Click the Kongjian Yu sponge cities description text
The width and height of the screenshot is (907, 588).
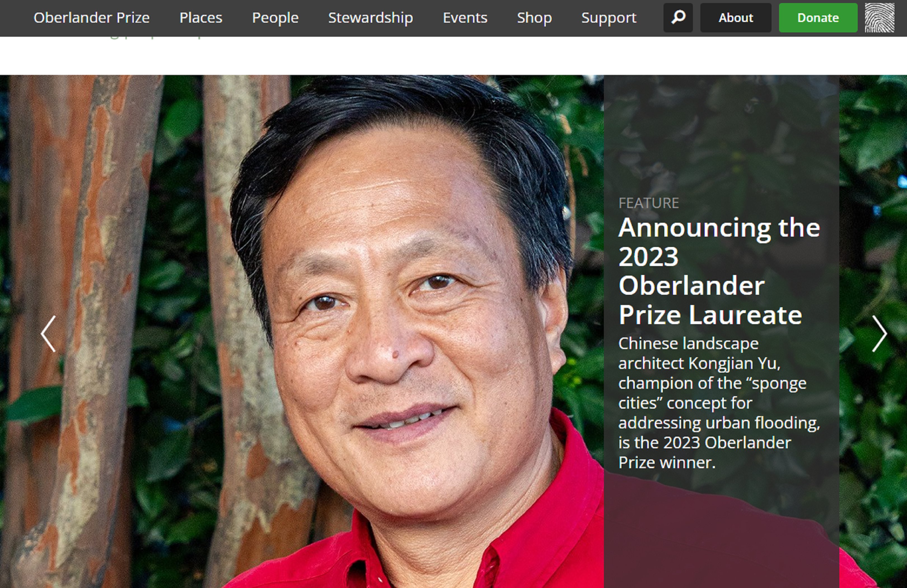(719, 403)
